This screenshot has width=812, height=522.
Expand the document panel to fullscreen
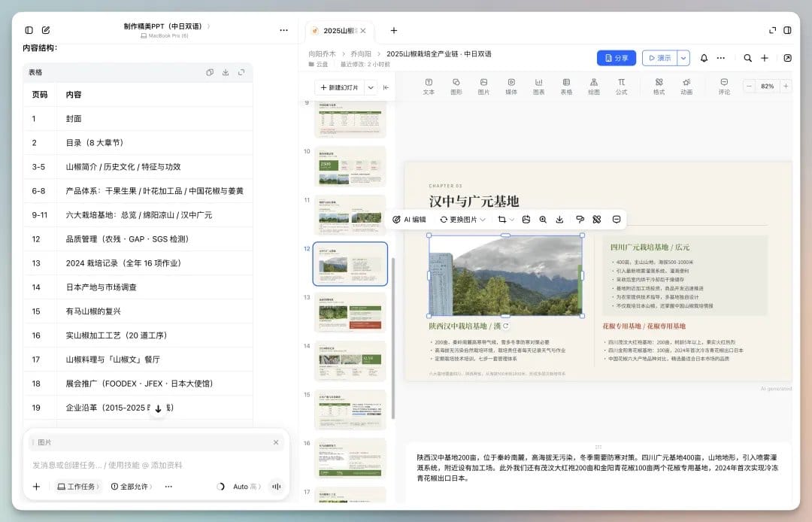coord(772,31)
